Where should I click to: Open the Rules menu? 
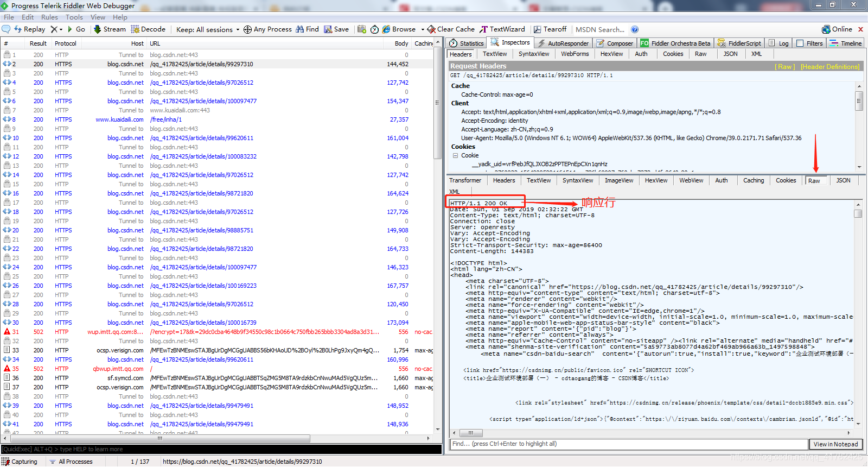point(49,17)
